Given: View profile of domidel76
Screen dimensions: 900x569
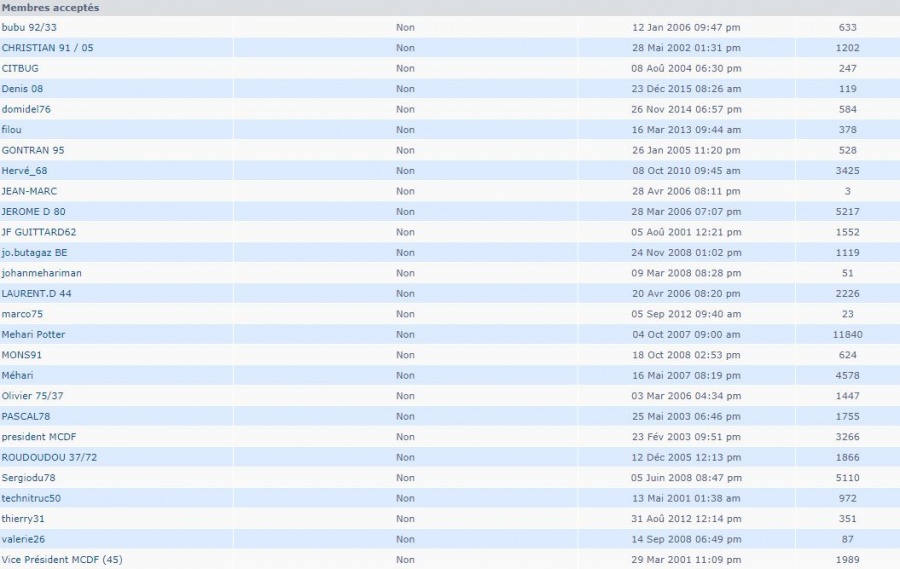Looking at the screenshot, I should coord(26,109).
